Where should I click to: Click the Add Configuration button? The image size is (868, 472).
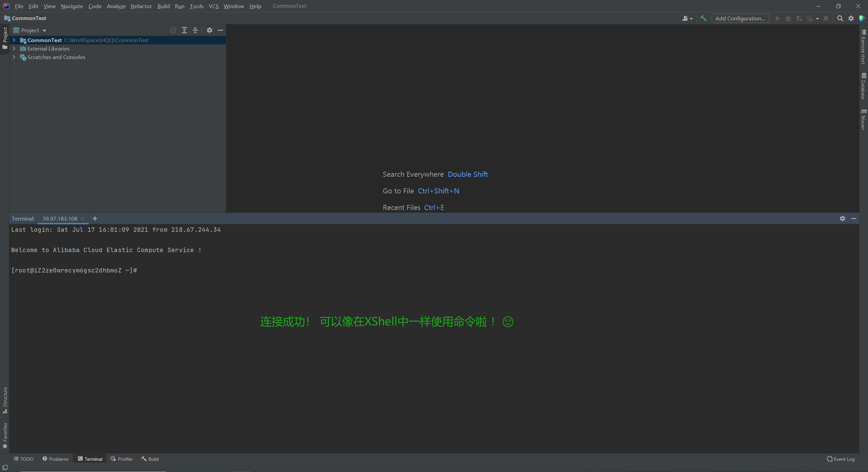[740, 18]
